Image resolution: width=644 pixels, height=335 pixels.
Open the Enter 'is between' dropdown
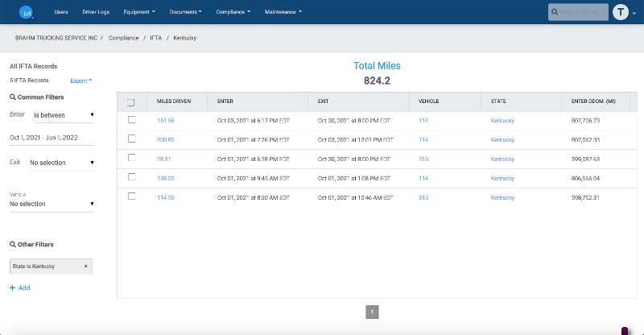pyautogui.click(x=63, y=114)
